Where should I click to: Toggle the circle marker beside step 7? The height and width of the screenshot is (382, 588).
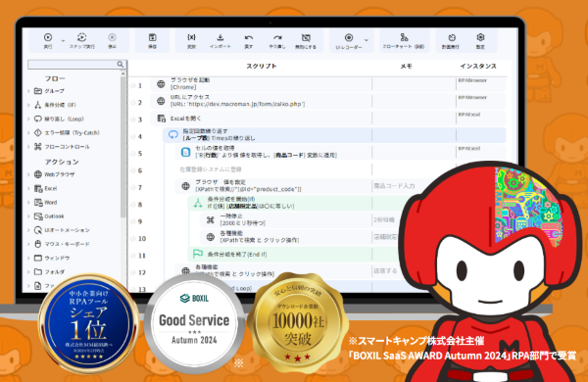tap(133, 187)
